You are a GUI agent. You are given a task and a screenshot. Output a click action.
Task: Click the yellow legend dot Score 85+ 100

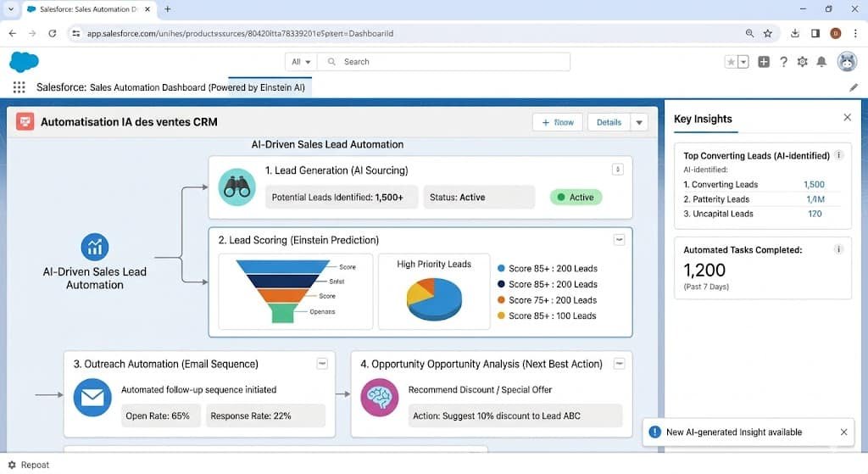pos(501,315)
